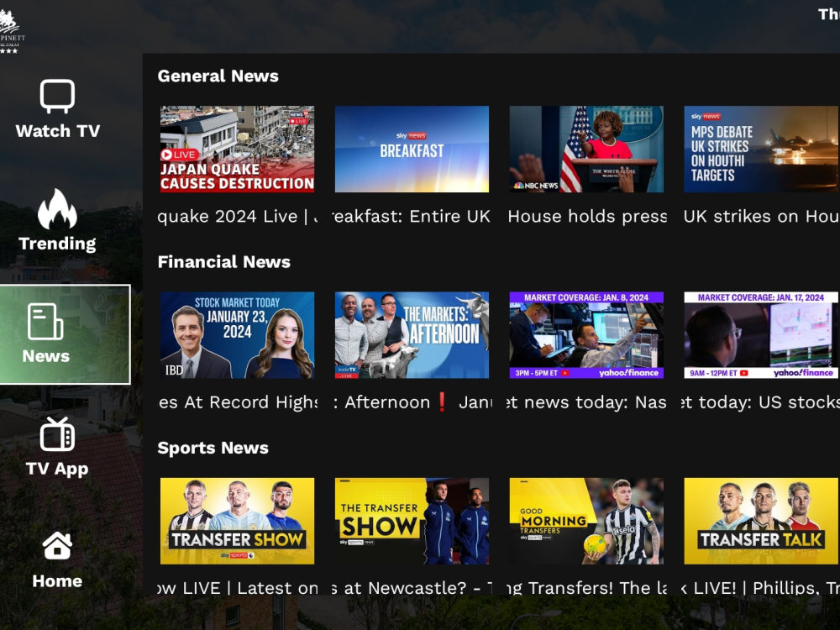Open the Trending flame icon
The height and width of the screenshot is (630, 840).
click(57, 209)
